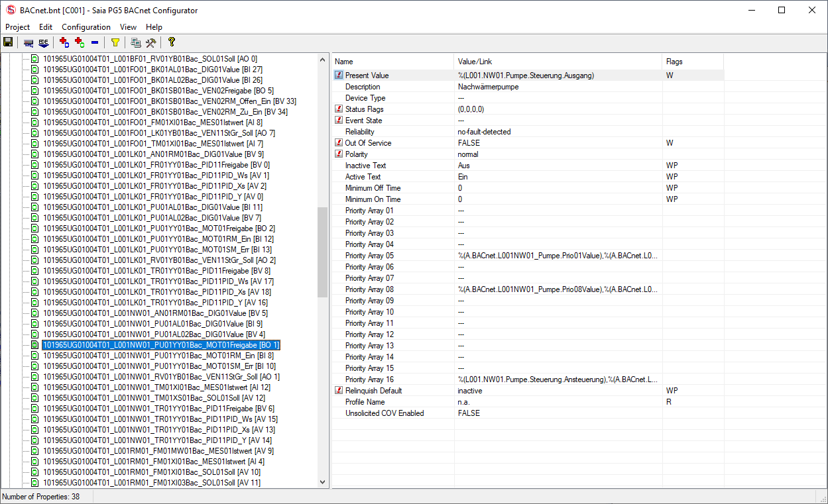Click the tree panel vertical scrollbar thumb
This screenshot has height=504, width=828.
(x=323, y=252)
